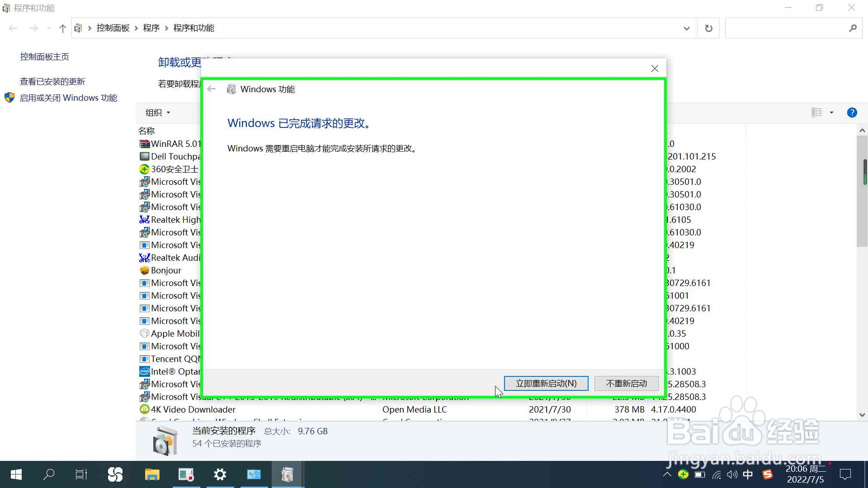This screenshot has height=488, width=868.
Task: Click the volume icon in system tray
Action: [732, 474]
